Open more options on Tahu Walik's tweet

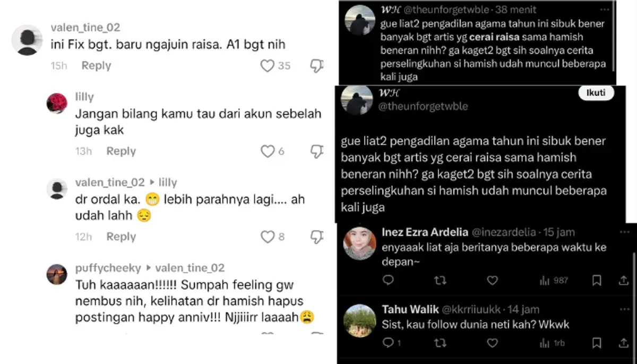[x=623, y=309]
